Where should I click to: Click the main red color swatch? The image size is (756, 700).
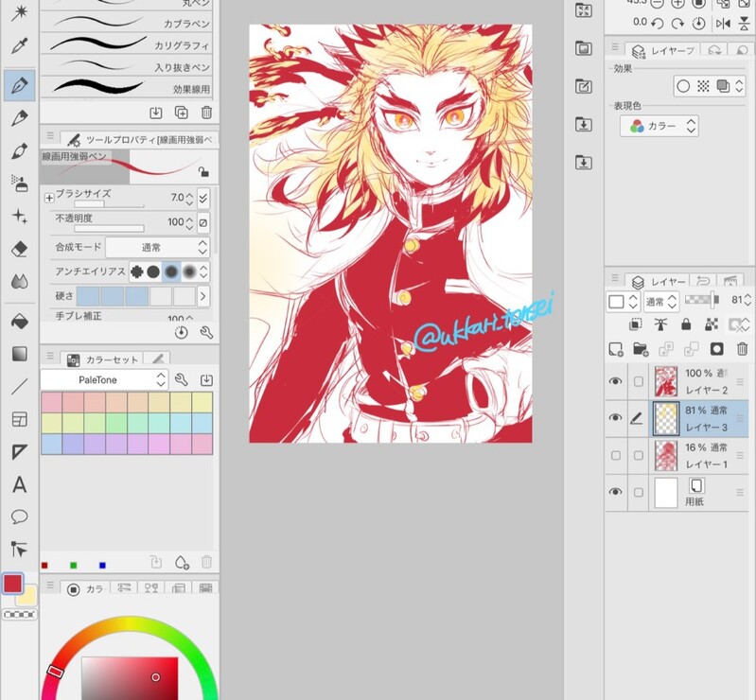12,584
